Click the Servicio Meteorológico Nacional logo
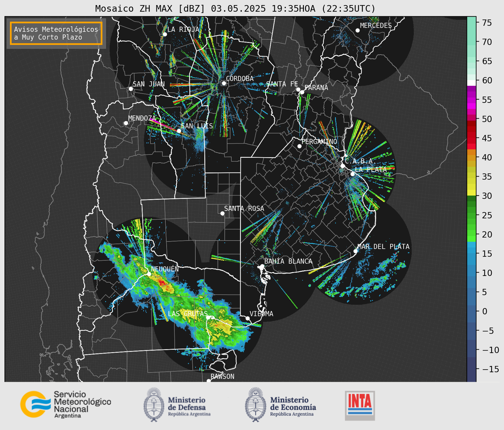 66,404
